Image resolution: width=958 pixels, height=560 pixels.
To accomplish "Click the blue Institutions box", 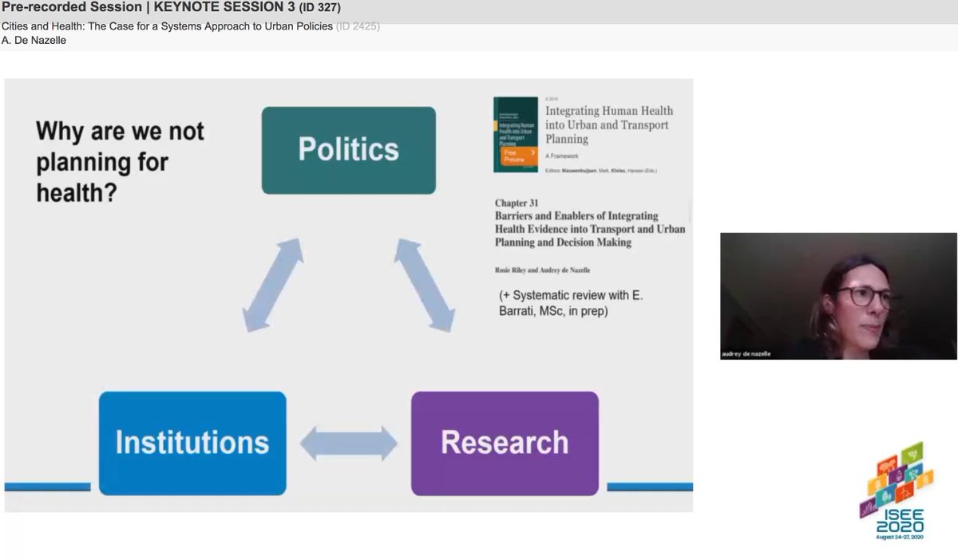I will click(x=192, y=443).
